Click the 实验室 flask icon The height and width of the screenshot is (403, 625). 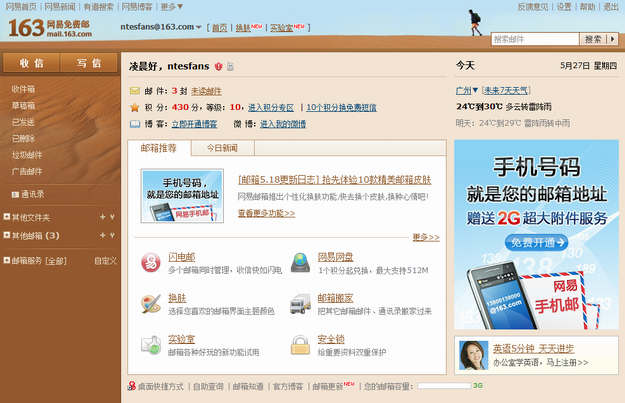(151, 345)
